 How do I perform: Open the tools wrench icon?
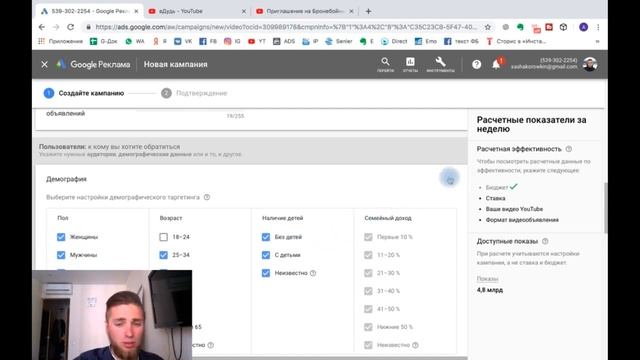[x=440, y=64]
